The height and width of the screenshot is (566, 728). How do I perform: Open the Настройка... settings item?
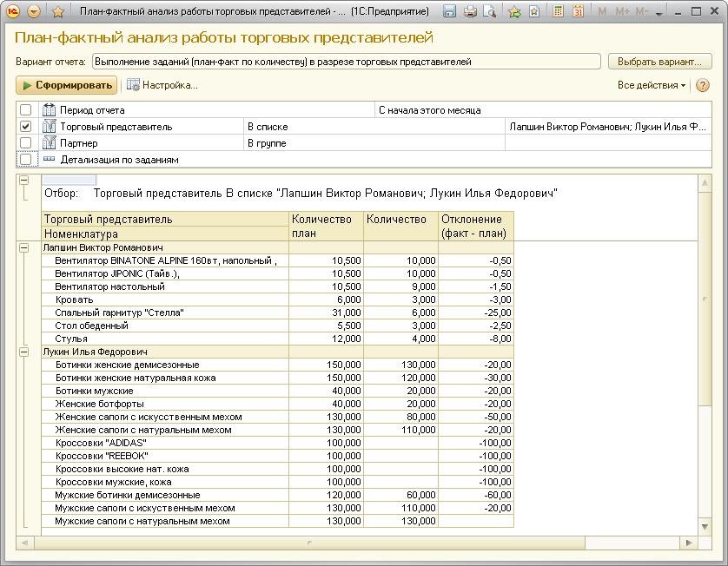(162, 85)
